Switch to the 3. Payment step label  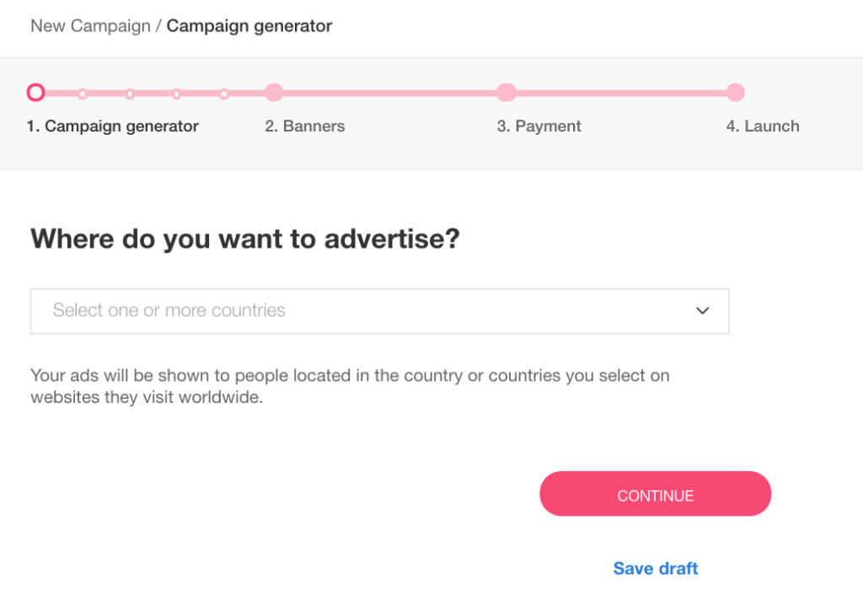tap(539, 126)
